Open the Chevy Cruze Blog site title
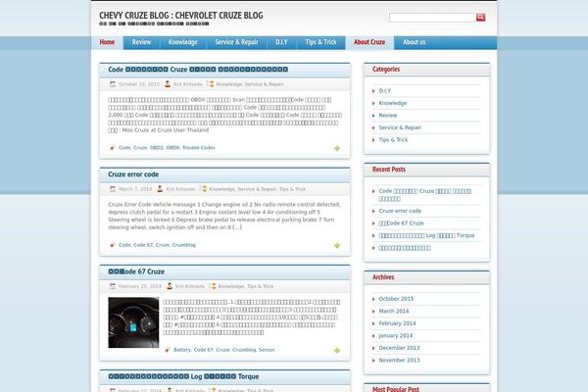This screenshot has width=588, height=392. coord(181,16)
